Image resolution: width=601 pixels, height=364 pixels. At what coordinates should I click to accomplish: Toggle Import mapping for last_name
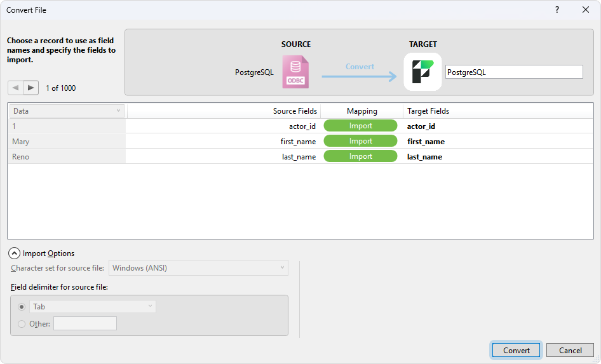pos(360,156)
